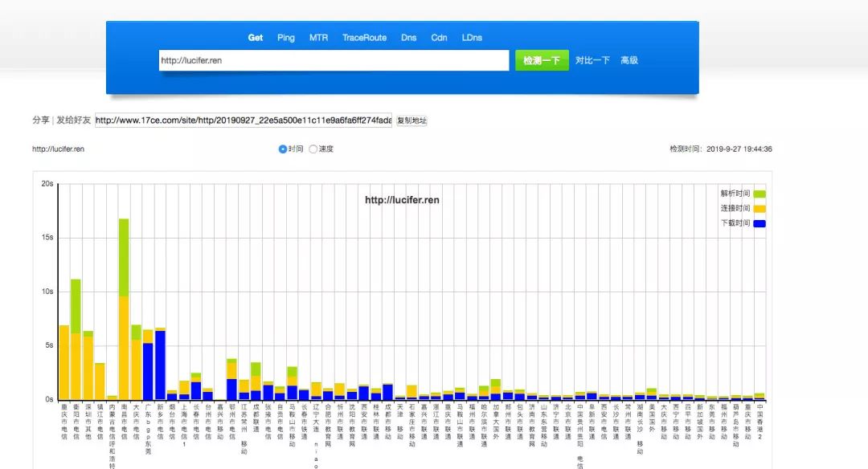Viewport: 868px width, 469px height.
Task: Toggle the yellow 连接时间 legend swatch
Action: [759, 209]
